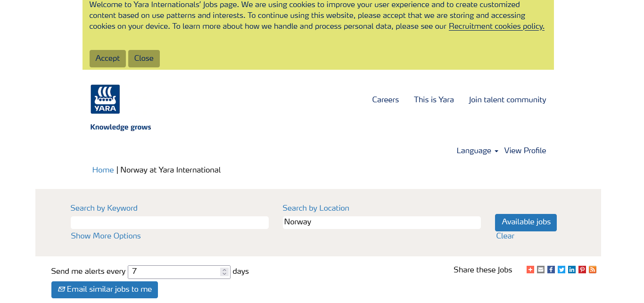Share jobs on Facebook
Image resolution: width=644 pixels, height=303 pixels.
(x=551, y=270)
